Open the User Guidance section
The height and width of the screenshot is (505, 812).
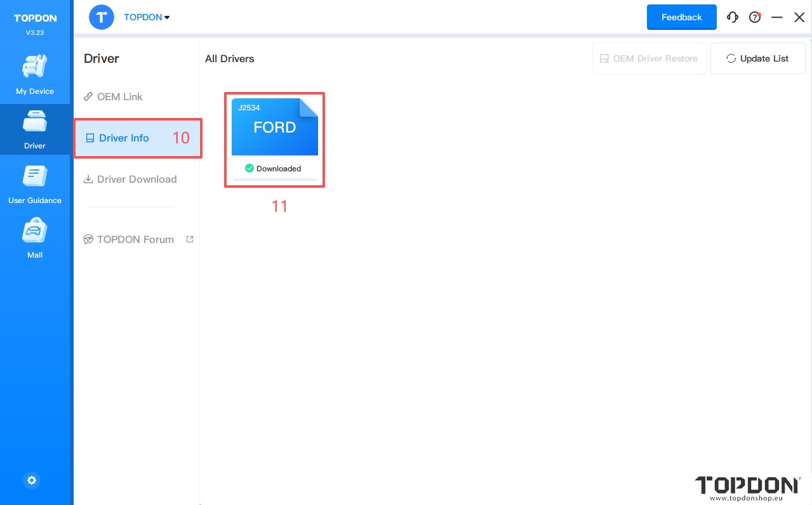[x=35, y=183]
